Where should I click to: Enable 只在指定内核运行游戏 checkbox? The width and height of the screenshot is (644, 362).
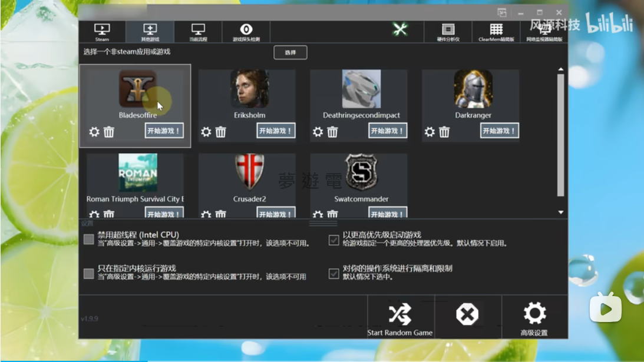pos(88,273)
